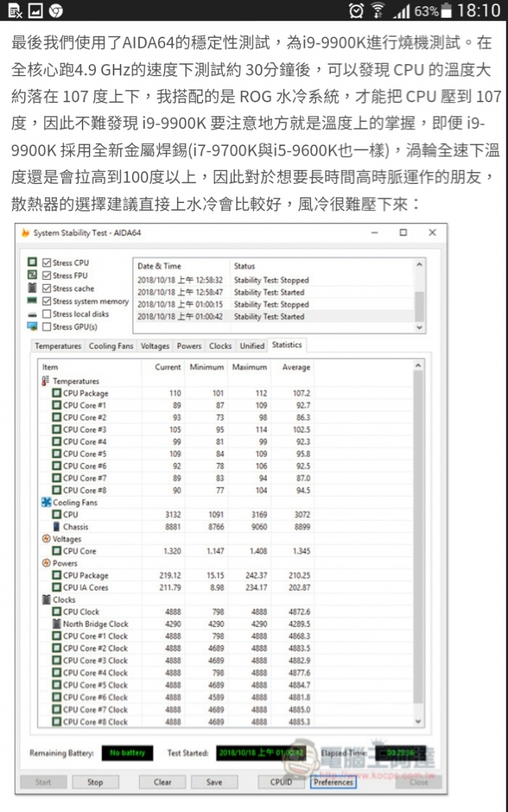
Task: Click the Temperatures thermometer icon
Action: click(46, 381)
